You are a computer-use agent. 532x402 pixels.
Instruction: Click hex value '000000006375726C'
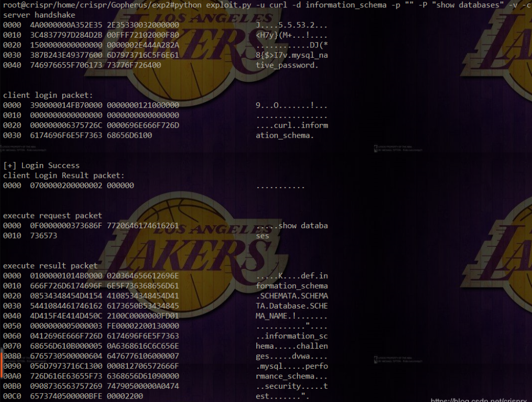[66, 125]
